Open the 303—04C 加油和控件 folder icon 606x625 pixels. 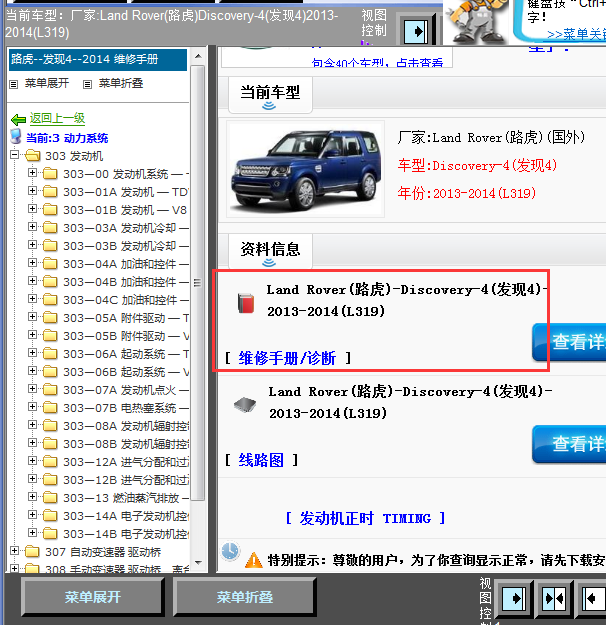point(50,299)
